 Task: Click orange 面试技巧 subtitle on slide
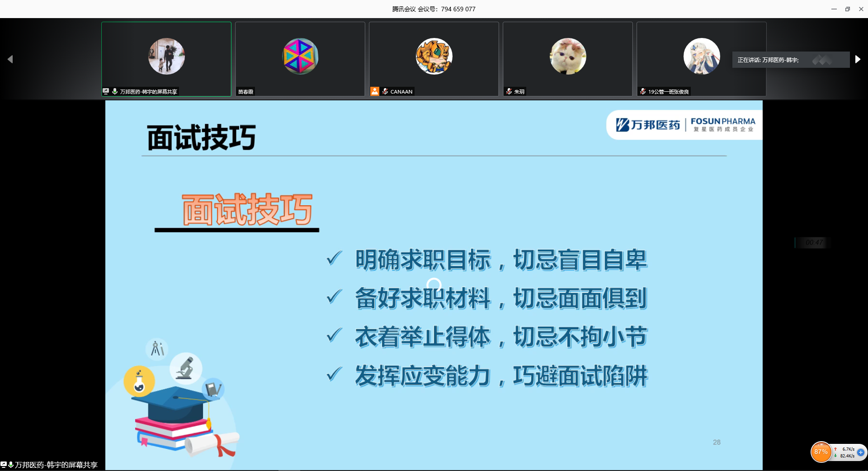click(x=247, y=209)
